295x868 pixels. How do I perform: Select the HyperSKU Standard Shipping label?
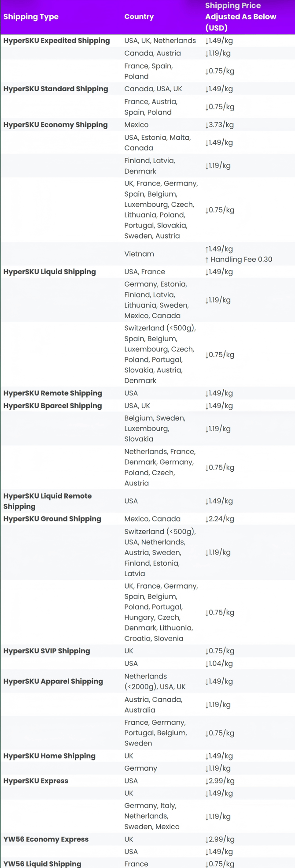55,89
